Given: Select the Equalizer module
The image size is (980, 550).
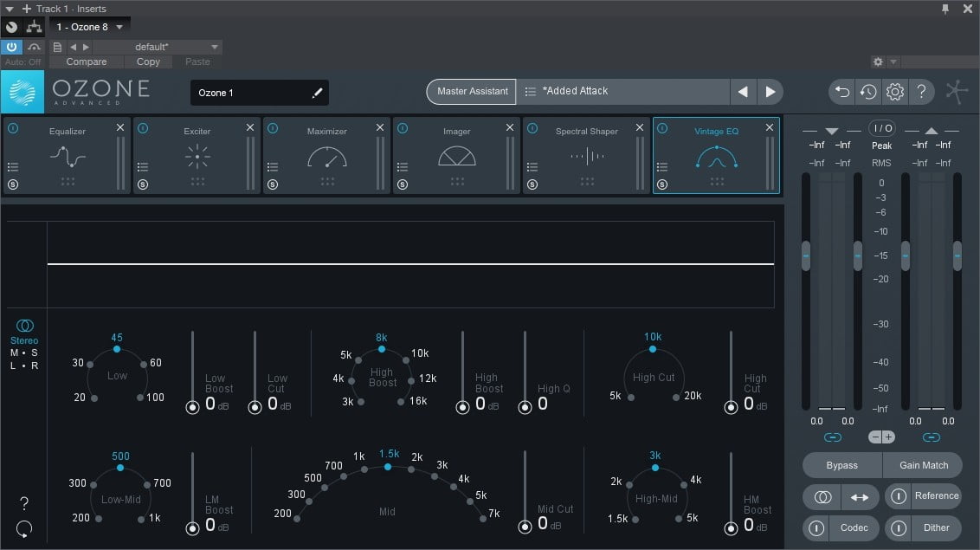Looking at the screenshot, I should coord(67,155).
